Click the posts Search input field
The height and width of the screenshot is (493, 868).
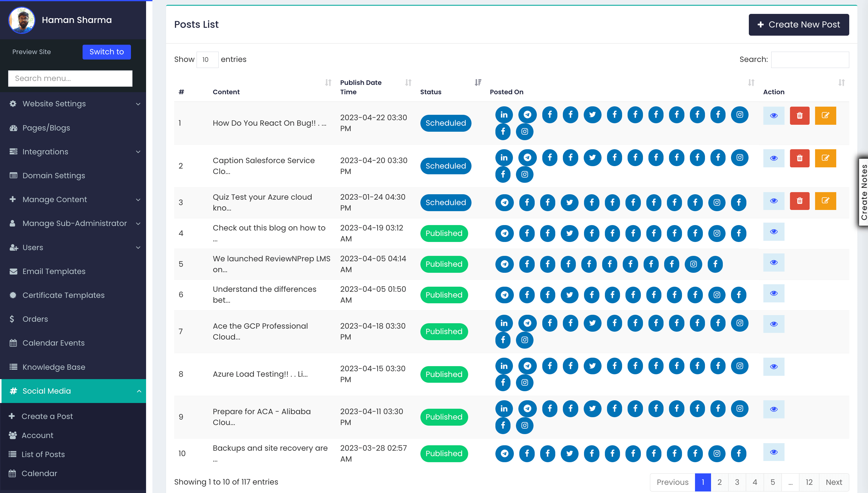(x=809, y=60)
